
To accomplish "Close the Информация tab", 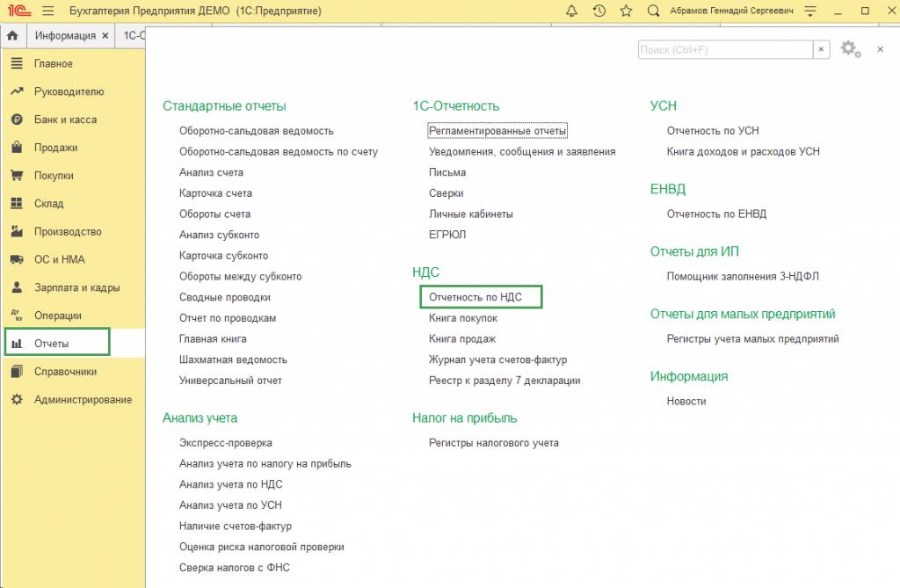I will point(105,36).
